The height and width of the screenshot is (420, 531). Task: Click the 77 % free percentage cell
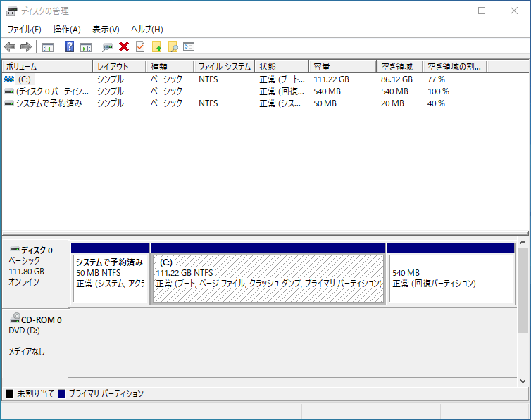[436, 79]
